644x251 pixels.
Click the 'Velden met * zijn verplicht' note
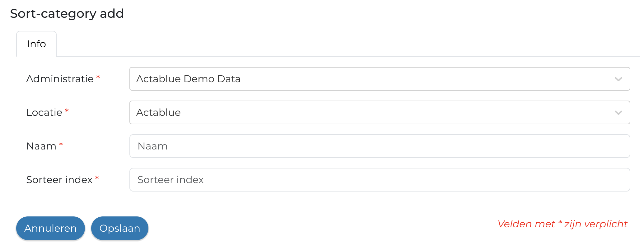point(562,224)
